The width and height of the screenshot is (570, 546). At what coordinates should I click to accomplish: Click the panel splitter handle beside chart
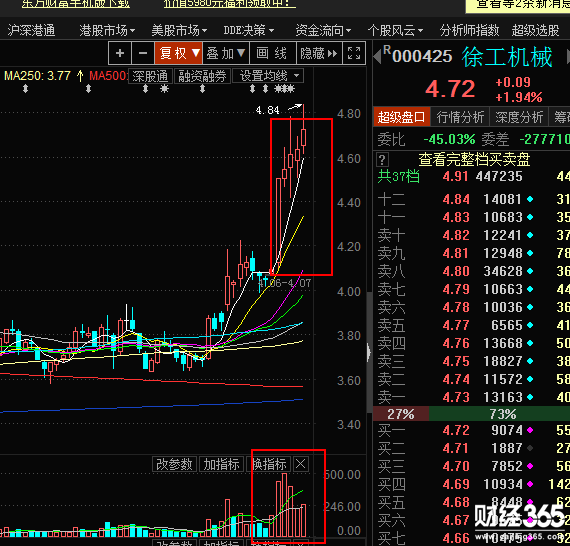pos(369,352)
